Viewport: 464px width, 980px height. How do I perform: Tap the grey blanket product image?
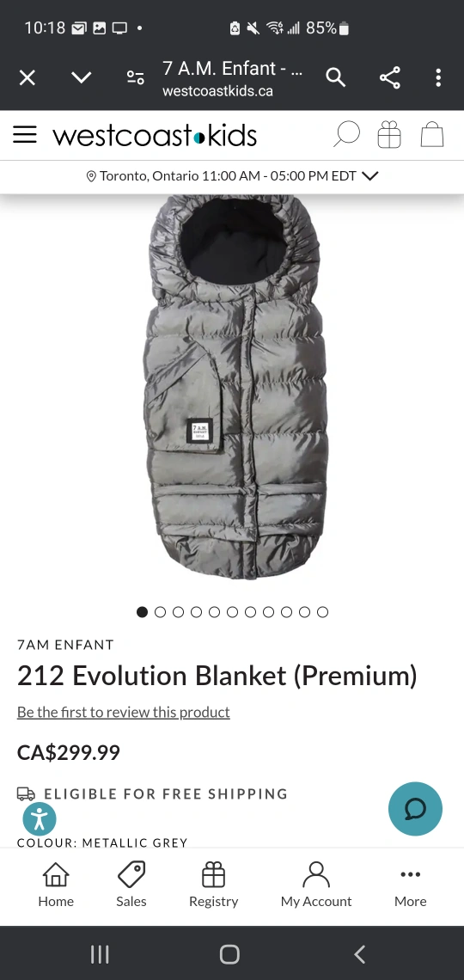coord(235,388)
